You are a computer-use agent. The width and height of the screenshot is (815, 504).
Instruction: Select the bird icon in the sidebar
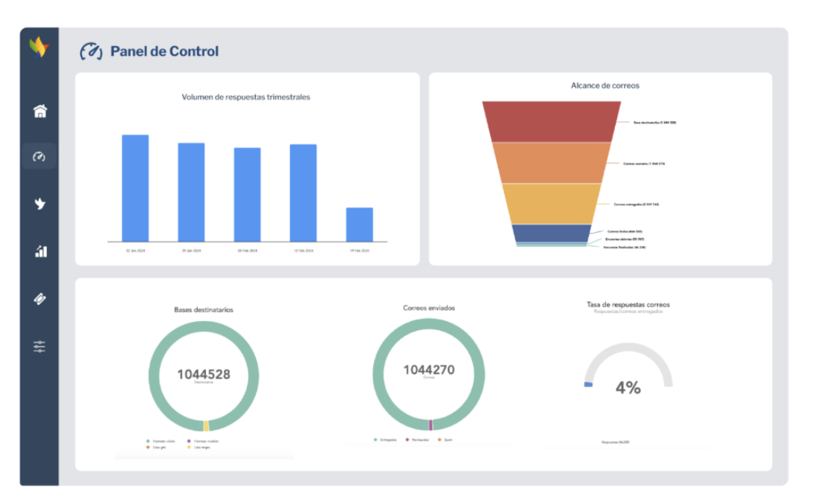[40, 204]
